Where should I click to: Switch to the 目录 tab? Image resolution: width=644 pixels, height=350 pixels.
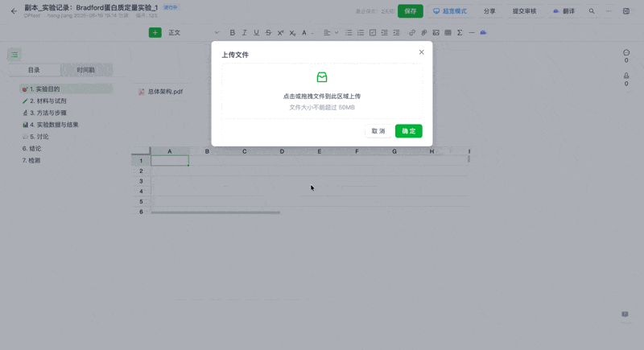(34, 70)
